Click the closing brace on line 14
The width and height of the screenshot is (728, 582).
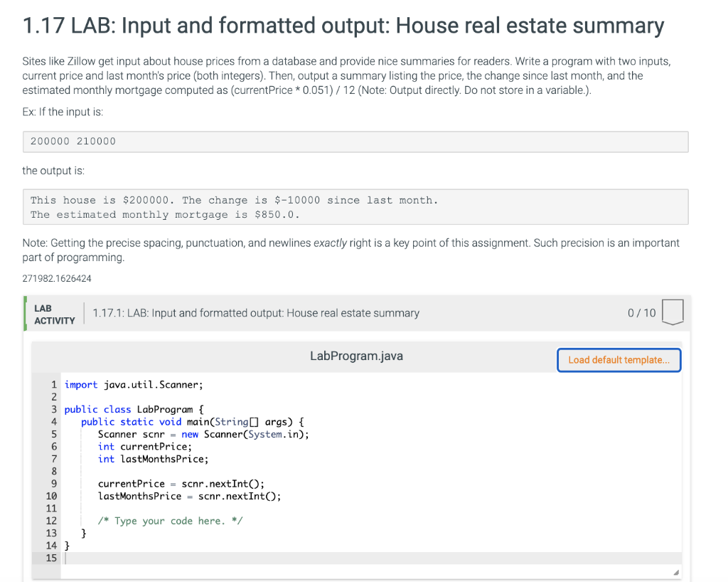66,545
